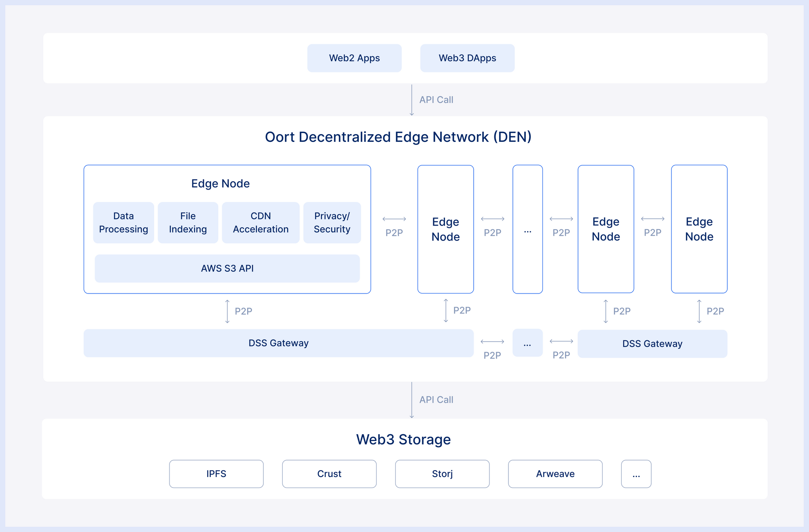
Task: Toggle the P2P link above the left DSS Gateway
Action: (x=227, y=311)
